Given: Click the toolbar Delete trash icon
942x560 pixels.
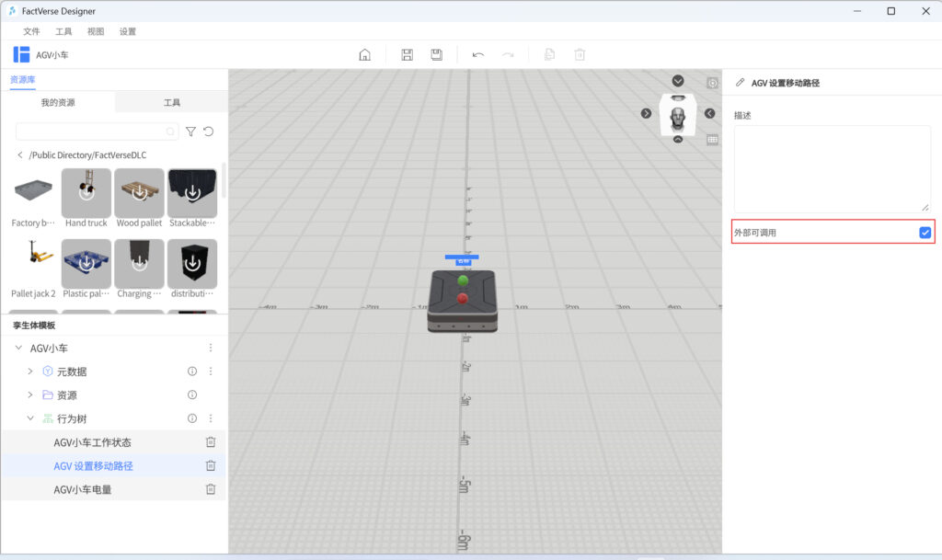Looking at the screenshot, I should coord(580,54).
